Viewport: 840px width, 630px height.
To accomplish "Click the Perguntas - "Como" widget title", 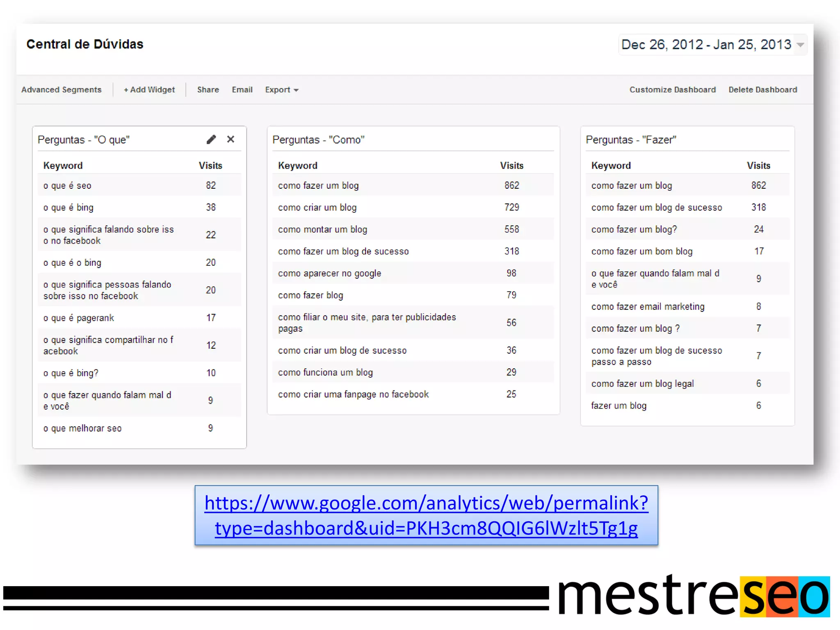I will 319,140.
